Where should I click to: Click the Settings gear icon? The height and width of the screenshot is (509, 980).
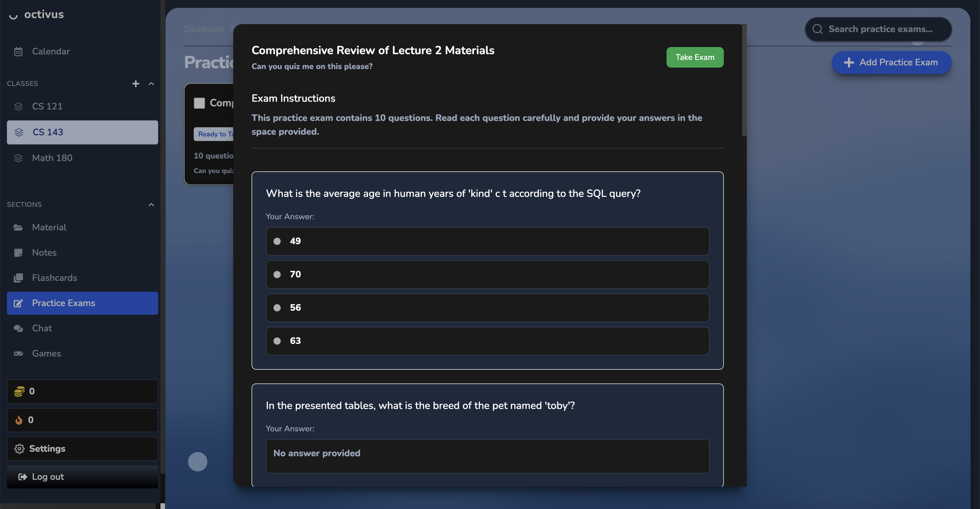point(19,449)
